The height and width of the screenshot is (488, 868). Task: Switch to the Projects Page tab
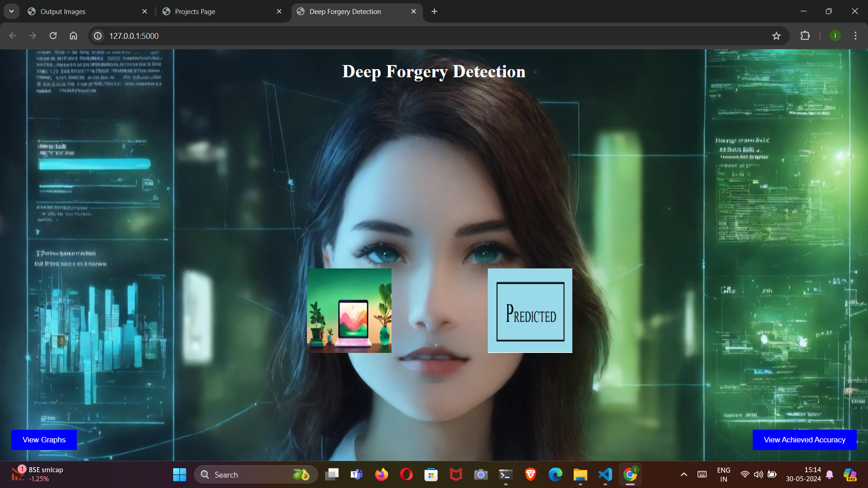195,11
